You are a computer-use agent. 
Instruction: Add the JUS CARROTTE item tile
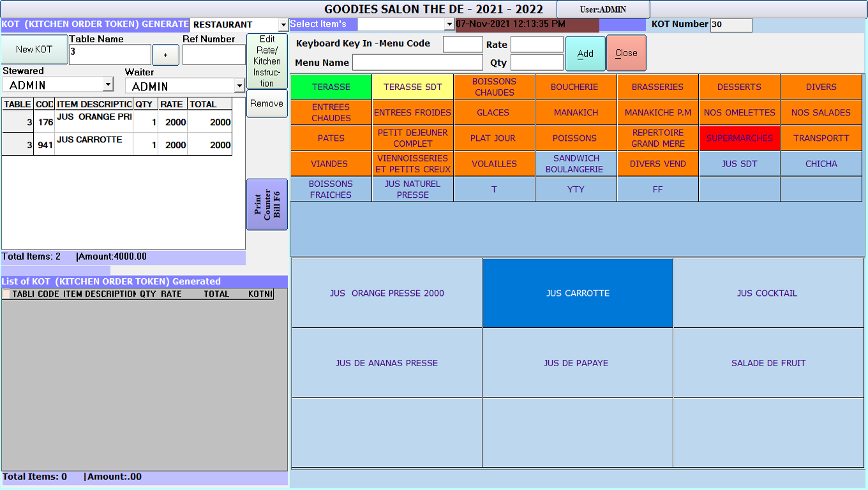pos(578,293)
